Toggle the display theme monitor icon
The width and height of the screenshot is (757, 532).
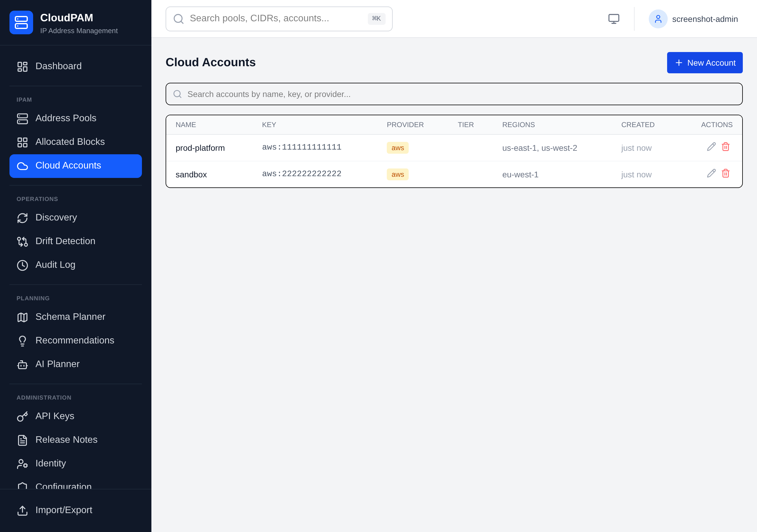[x=614, y=19]
